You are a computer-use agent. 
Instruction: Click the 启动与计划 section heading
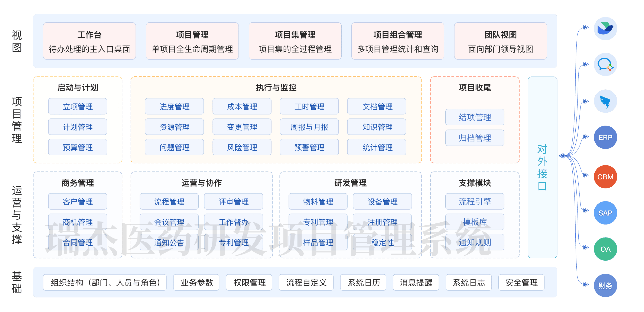coord(78,88)
